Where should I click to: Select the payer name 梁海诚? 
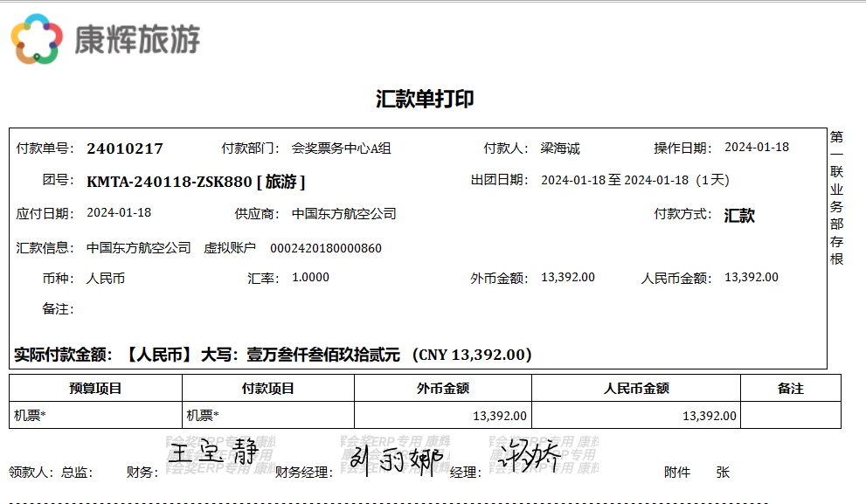(560, 148)
